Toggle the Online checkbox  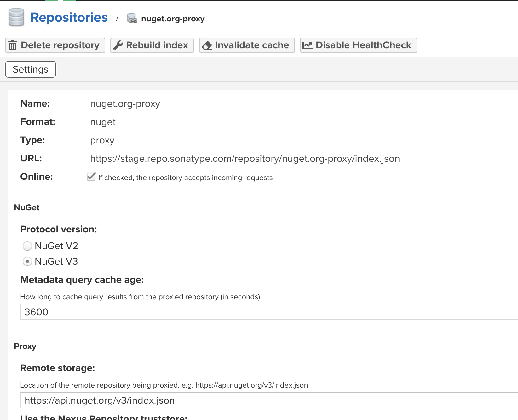pyautogui.click(x=91, y=177)
